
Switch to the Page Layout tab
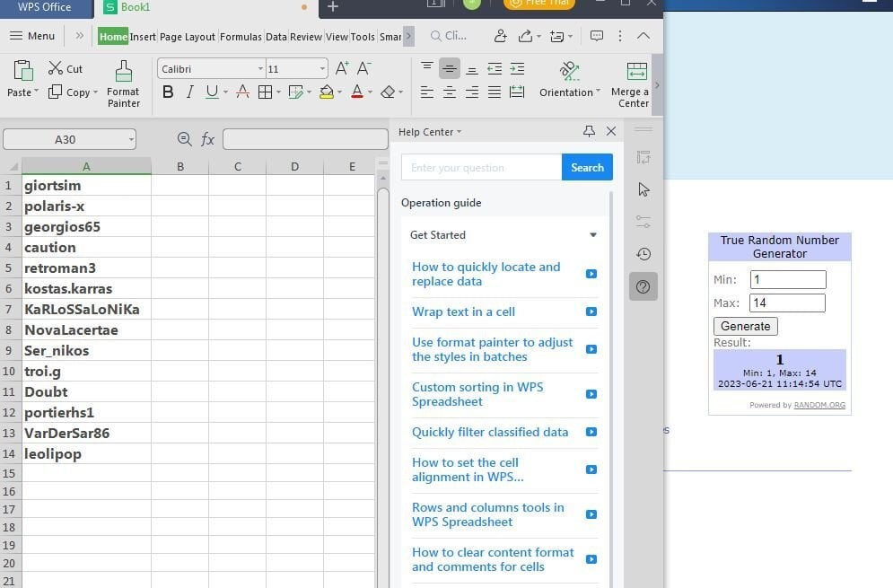[x=188, y=37]
